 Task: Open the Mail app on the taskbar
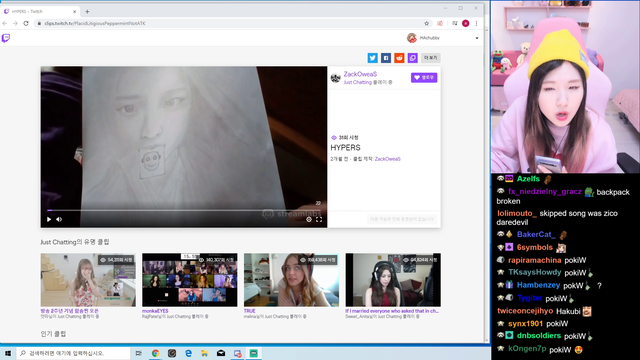221,353
